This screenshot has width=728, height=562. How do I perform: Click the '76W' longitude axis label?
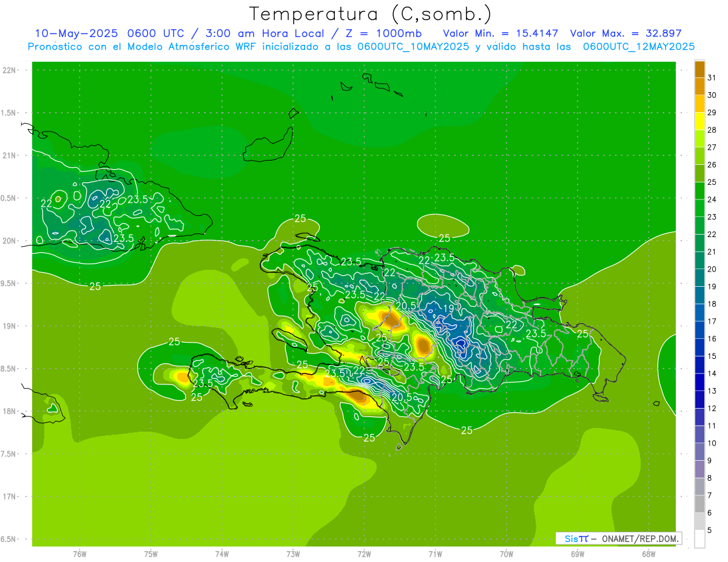[79, 554]
